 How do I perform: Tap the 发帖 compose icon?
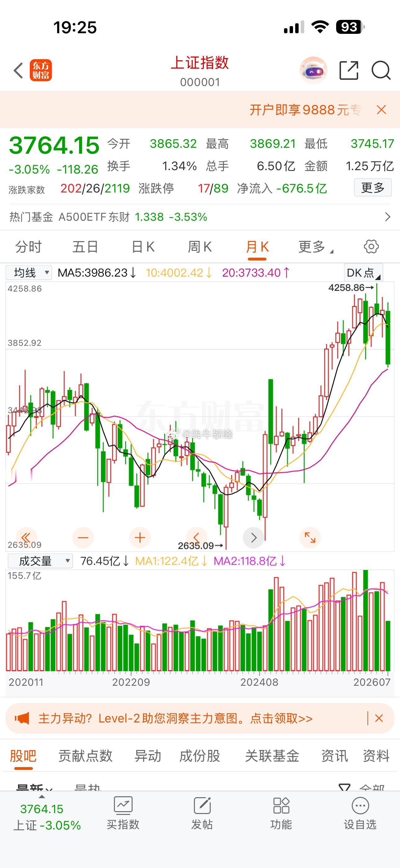tap(202, 813)
